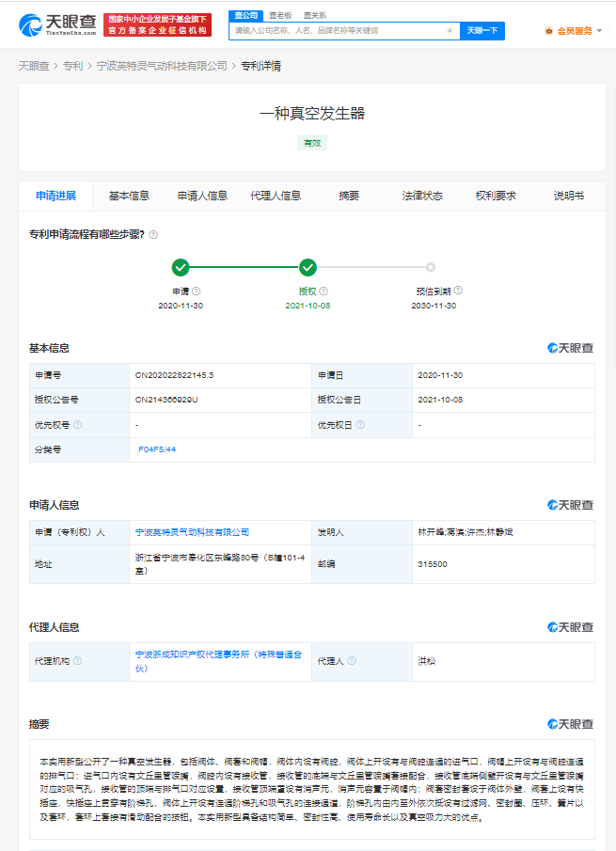Click help icon next to 优先权号

click(78, 425)
